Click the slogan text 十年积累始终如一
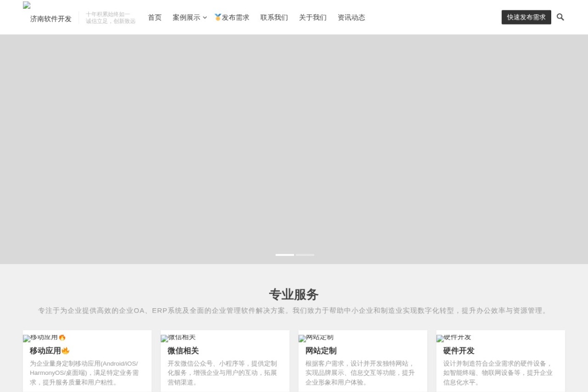588x392 pixels. click(108, 14)
